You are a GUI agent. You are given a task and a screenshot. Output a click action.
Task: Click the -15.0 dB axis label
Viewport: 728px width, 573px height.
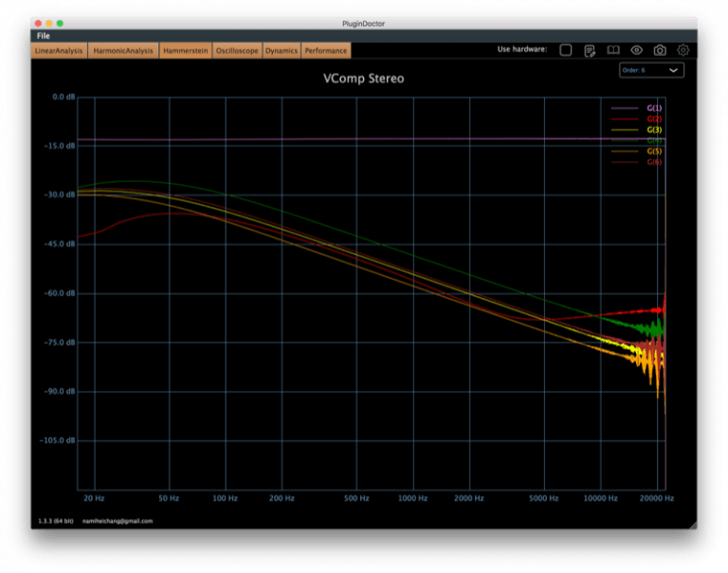pos(60,146)
